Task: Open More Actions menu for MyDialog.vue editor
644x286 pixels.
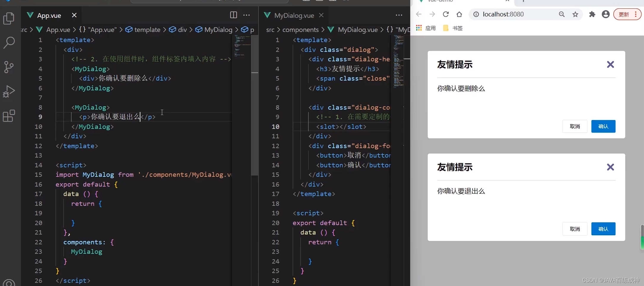Action: click(x=399, y=15)
